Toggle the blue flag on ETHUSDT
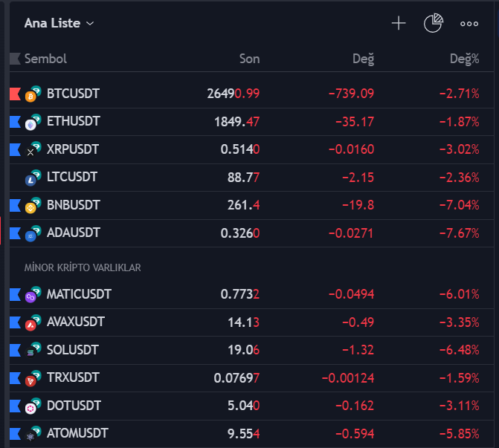This screenshot has width=499, height=448. tap(15, 121)
